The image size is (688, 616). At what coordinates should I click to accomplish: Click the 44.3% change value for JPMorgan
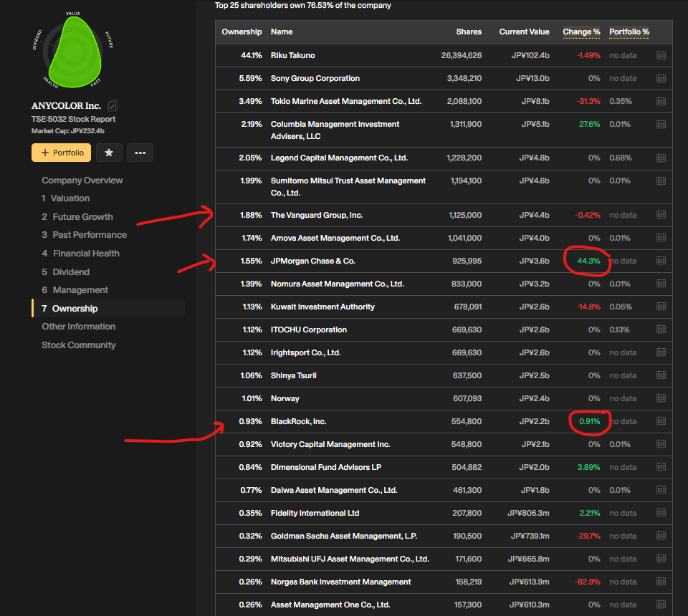pyautogui.click(x=588, y=261)
